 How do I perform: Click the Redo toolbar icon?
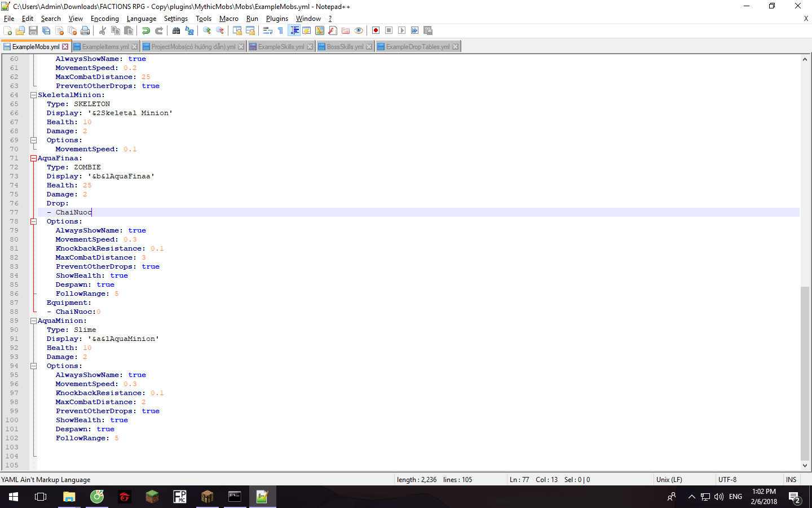tap(159, 30)
